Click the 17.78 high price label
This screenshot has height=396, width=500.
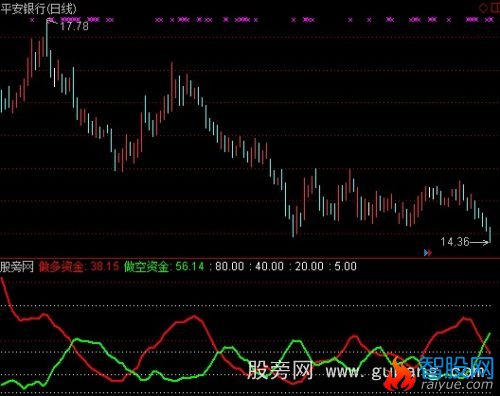[74, 26]
